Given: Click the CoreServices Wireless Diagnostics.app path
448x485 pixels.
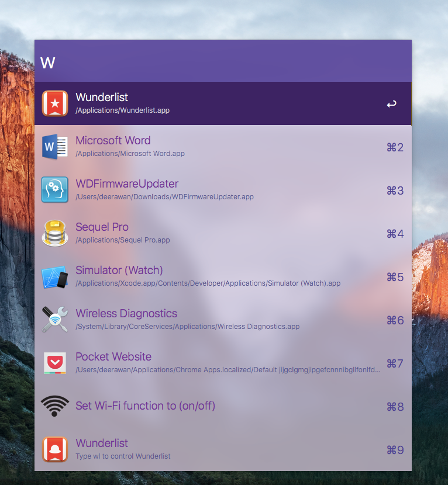Looking at the screenshot, I should click(x=188, y=327).
